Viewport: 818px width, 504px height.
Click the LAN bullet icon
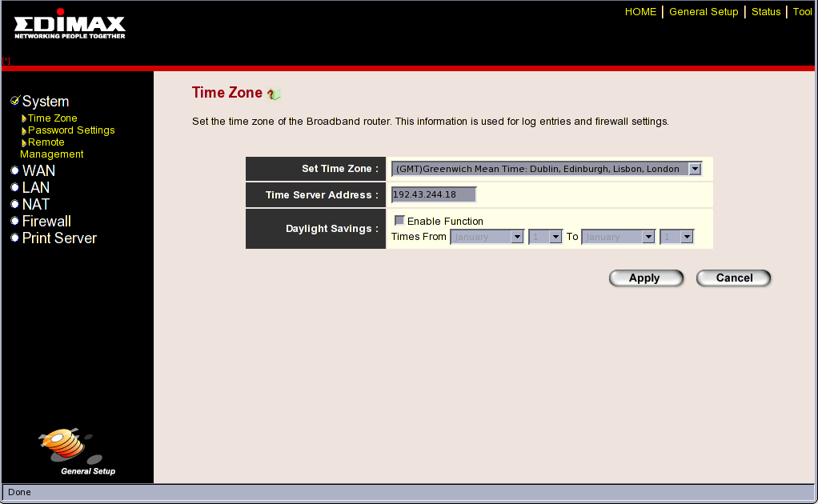tap(14, 187)
